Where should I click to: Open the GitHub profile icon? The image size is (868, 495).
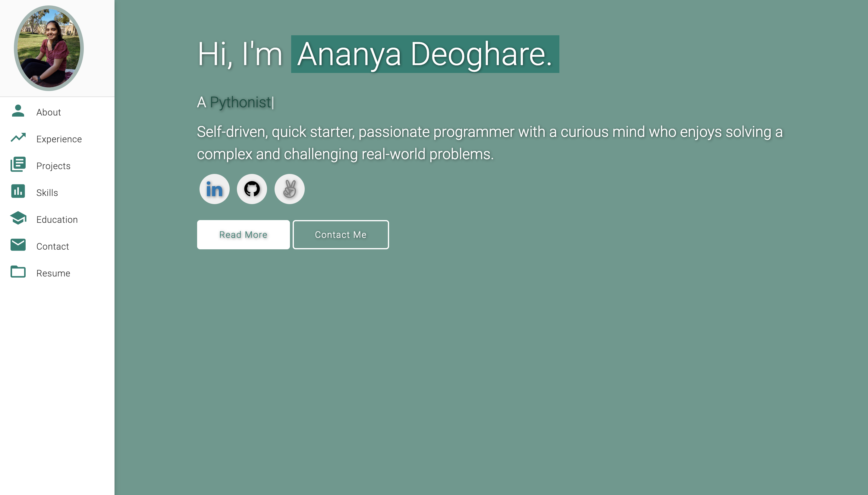tap(252, 189)
